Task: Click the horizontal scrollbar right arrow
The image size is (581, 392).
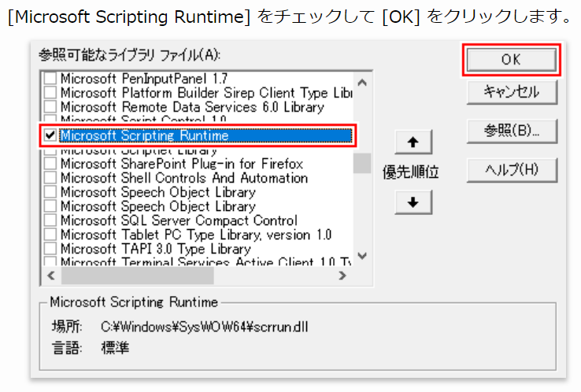Action: pyautogui.click(x=342, y=276)
